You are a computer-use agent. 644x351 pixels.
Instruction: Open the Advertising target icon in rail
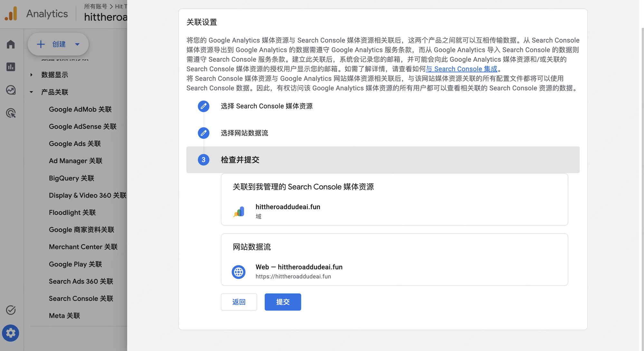point(11,113)
